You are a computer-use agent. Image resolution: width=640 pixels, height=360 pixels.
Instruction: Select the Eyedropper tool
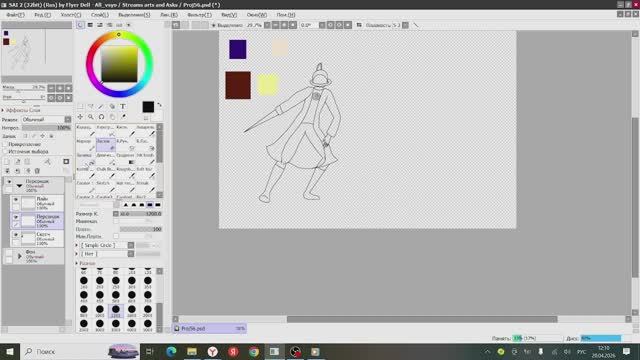coord(123,117)
